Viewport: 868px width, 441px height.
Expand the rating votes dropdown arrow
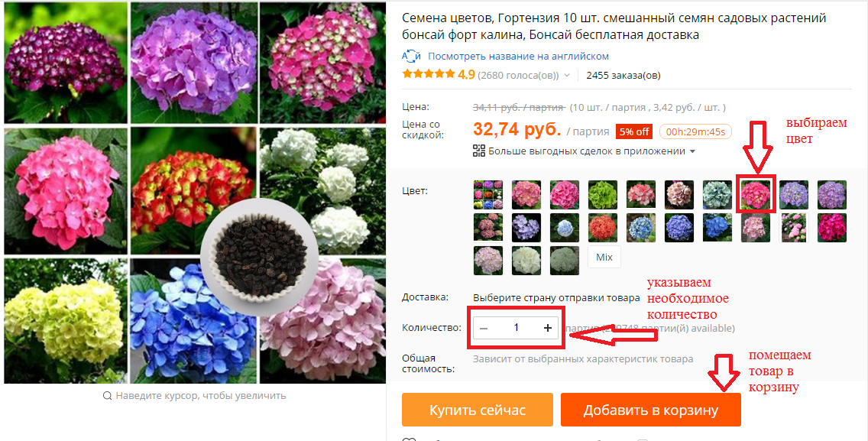coord(566,76)
